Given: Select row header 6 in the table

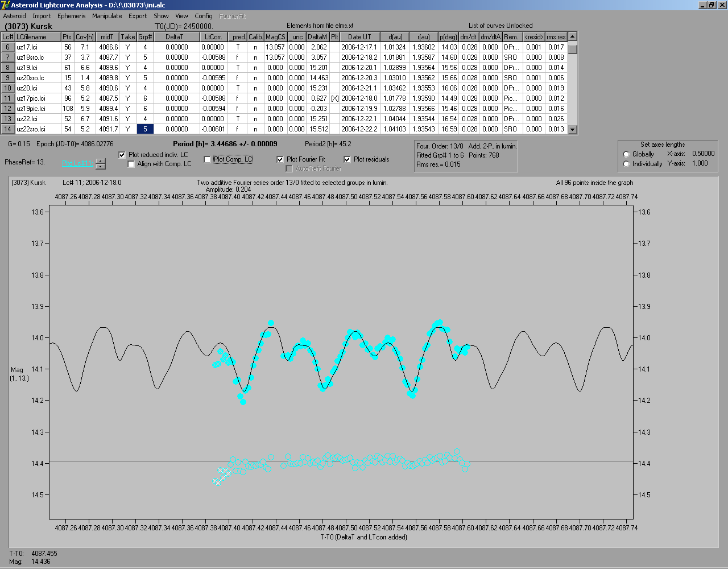Looking at the screenshot, I should pyautogui.click(x=7, y=47).
